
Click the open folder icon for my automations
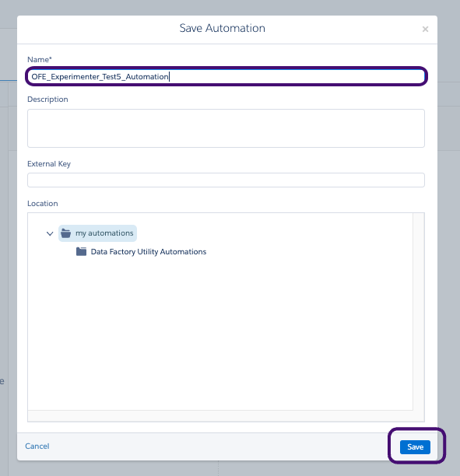click(x=65, y=233)
